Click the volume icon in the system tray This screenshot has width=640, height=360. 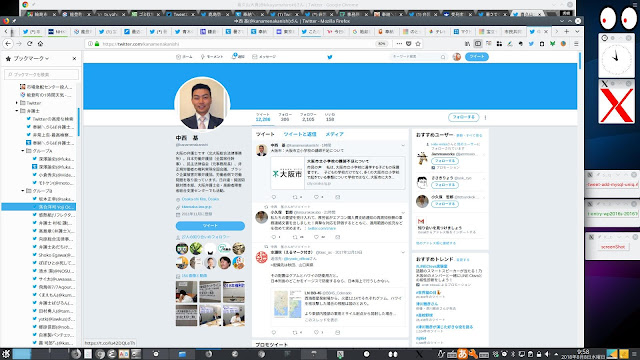[547, 354]
